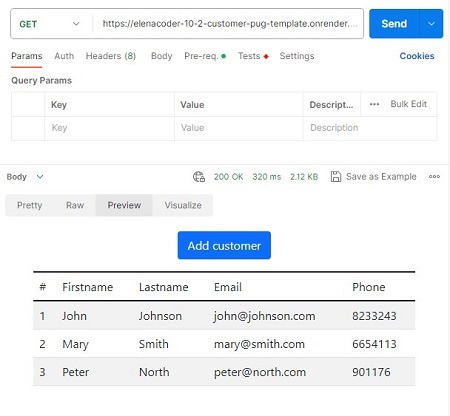Switch to Pretty view
The image size is (450, 416).
(x=30, y=205)
